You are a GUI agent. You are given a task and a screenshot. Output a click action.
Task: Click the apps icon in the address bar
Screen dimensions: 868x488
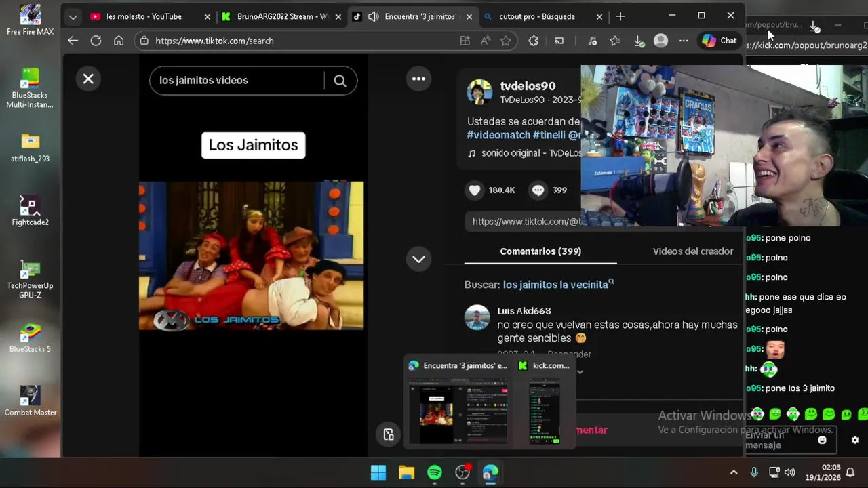pos(465,41)
